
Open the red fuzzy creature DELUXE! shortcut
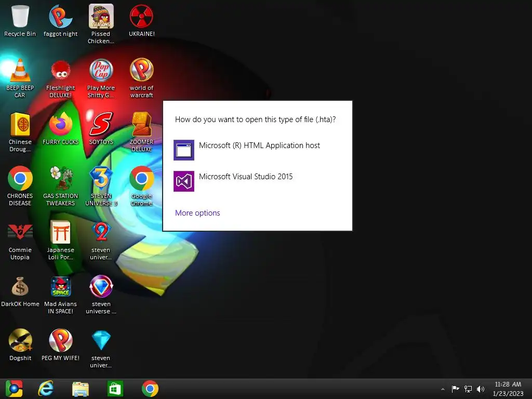60,70
